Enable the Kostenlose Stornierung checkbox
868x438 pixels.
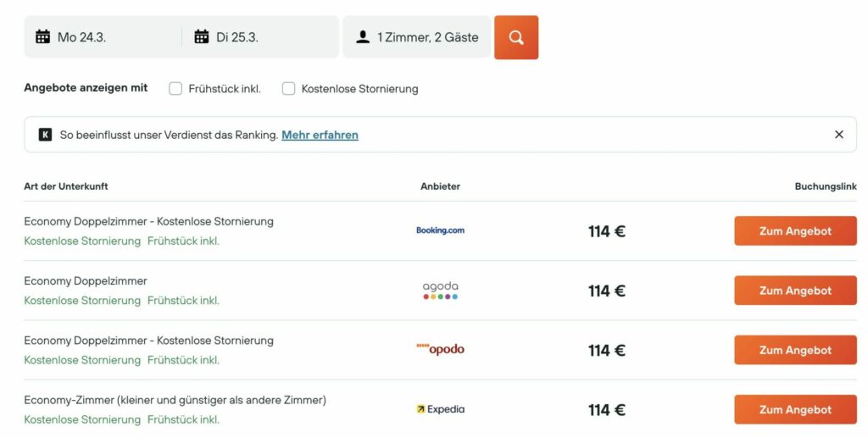pos(288,88)
